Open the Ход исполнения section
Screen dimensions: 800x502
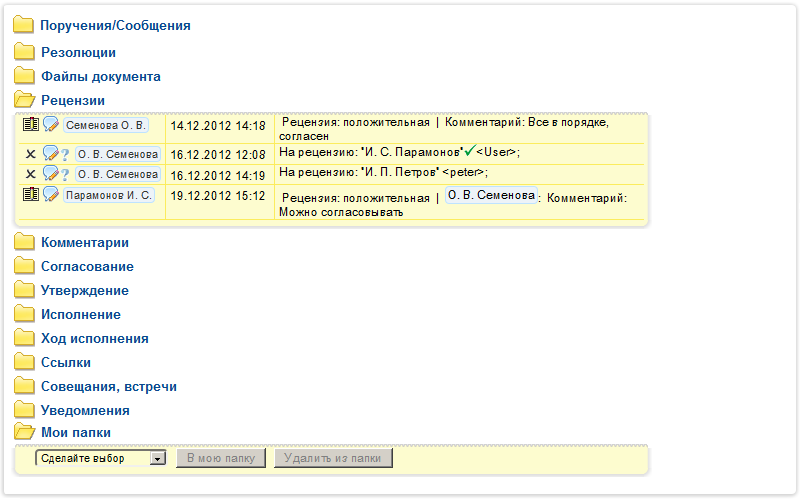(94, 338)
